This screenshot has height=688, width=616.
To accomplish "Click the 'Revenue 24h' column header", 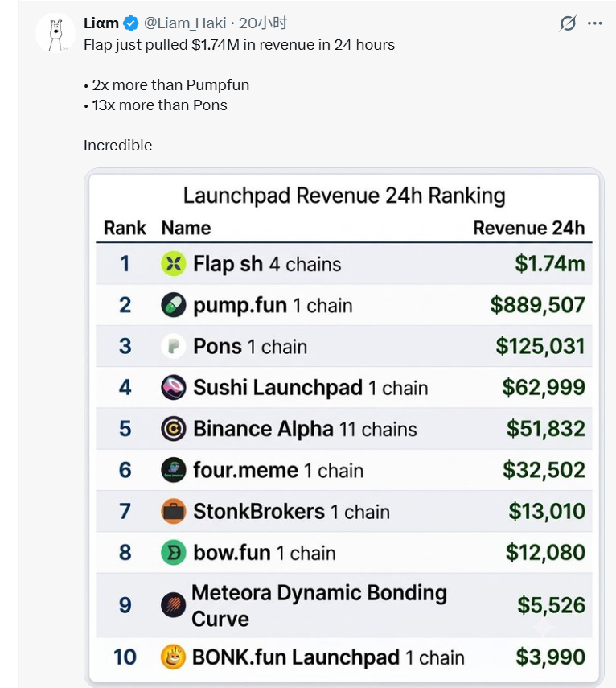I will 529,229.
